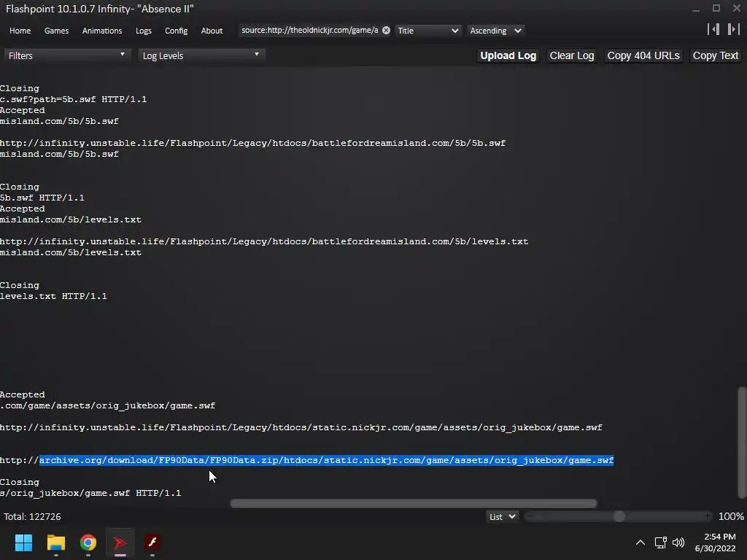
Task: Click the Clear Log button
Action: (572, 55)
